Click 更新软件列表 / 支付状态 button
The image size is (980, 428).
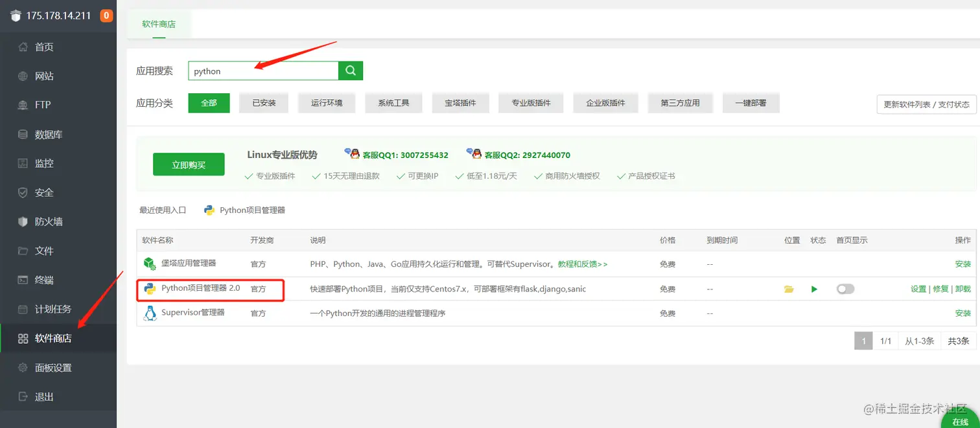click(x=926, y=104)
